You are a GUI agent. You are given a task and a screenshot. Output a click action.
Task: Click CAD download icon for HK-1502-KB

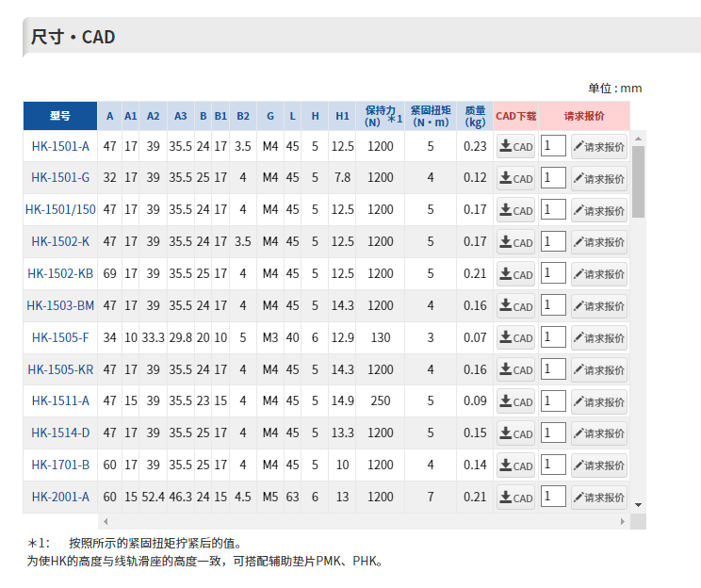tap(515, 274)
